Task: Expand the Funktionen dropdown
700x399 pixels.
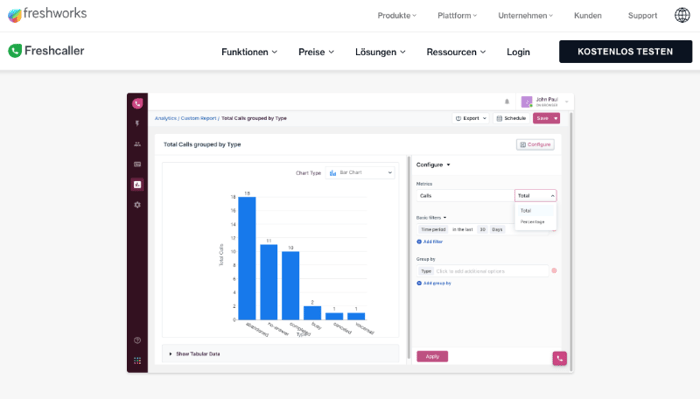Action: click(x=249, y=52)
